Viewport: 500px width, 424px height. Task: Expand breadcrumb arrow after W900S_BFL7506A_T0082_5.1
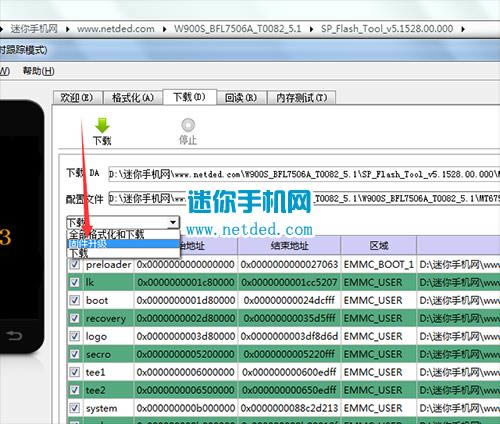click(311, 29)
